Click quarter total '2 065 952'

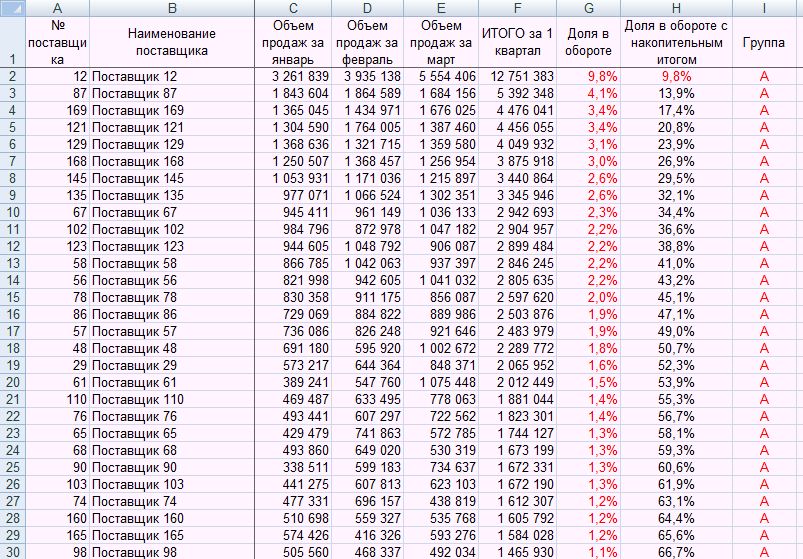click(517, 365)
